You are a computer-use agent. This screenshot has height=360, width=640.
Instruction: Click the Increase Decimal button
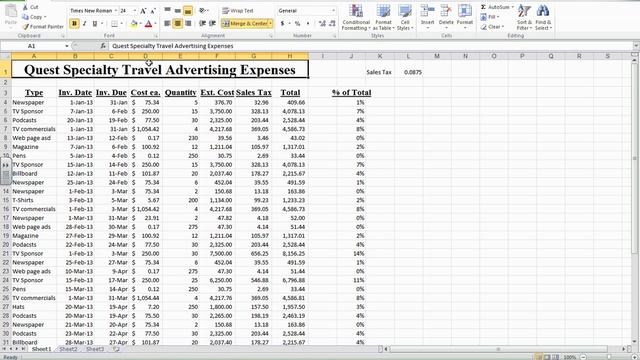(x=322, y=24)
